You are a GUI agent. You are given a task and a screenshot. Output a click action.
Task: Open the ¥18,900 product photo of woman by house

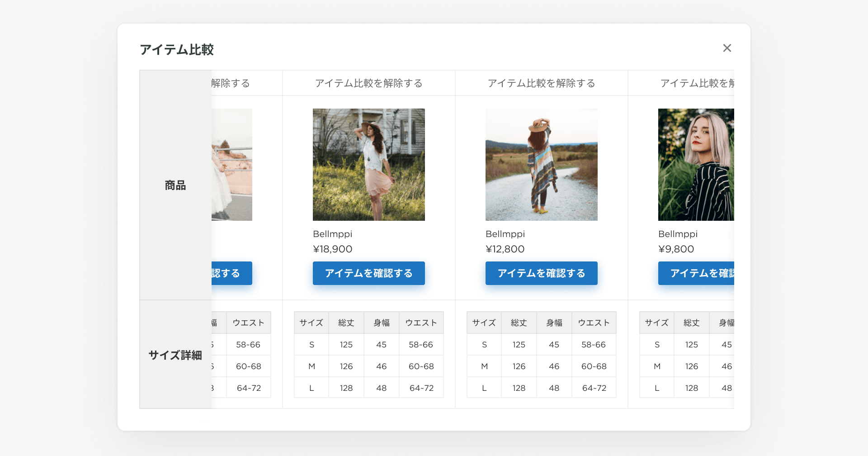369,165
